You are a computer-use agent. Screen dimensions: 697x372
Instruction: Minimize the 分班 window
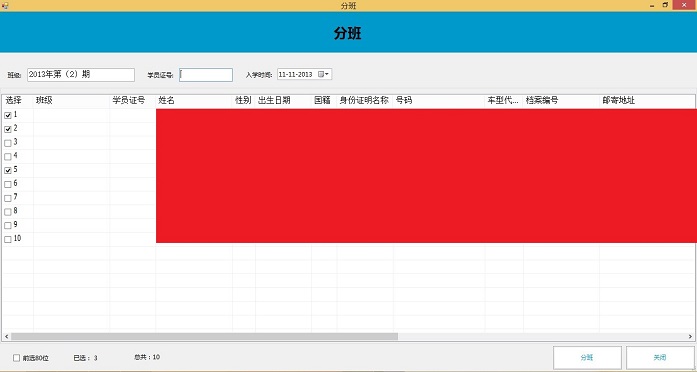[652, 5]
